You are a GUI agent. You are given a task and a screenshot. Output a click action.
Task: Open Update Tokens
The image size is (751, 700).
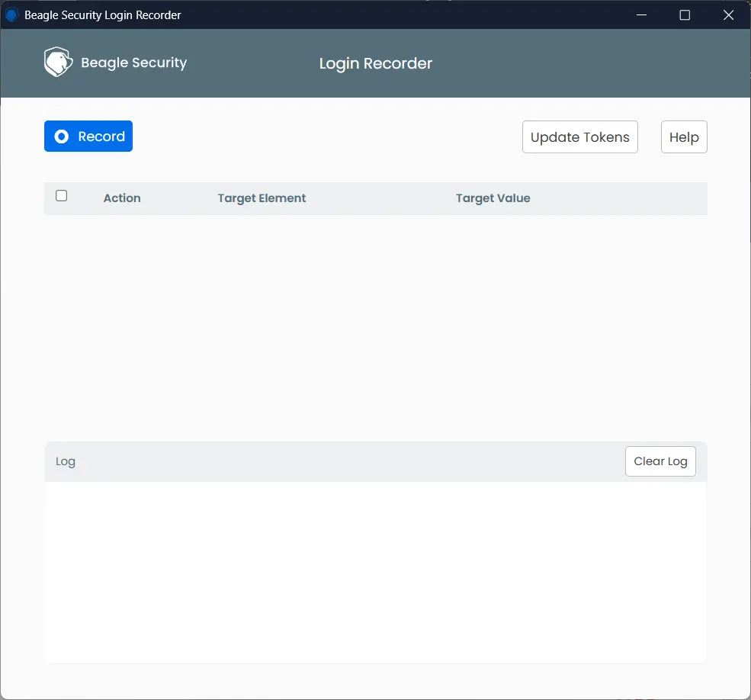pyautogui.click(x=579, y=136)
